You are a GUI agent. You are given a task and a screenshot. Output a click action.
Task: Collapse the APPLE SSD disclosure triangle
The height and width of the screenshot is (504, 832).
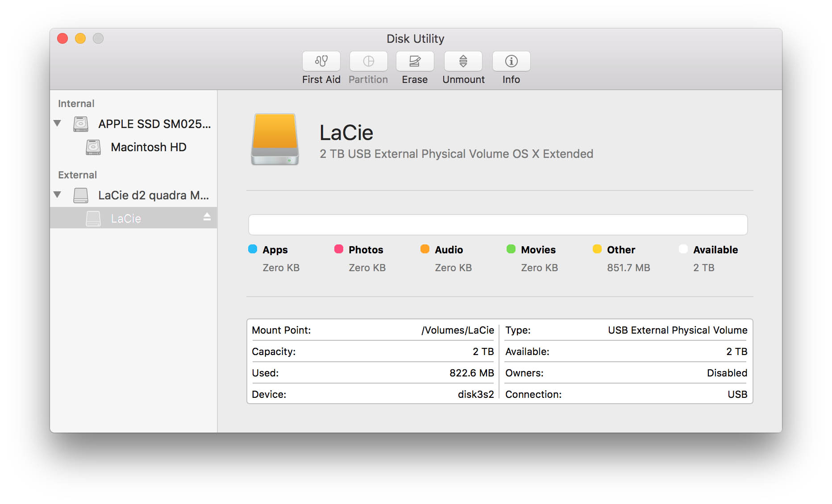(x=57, y=123)
